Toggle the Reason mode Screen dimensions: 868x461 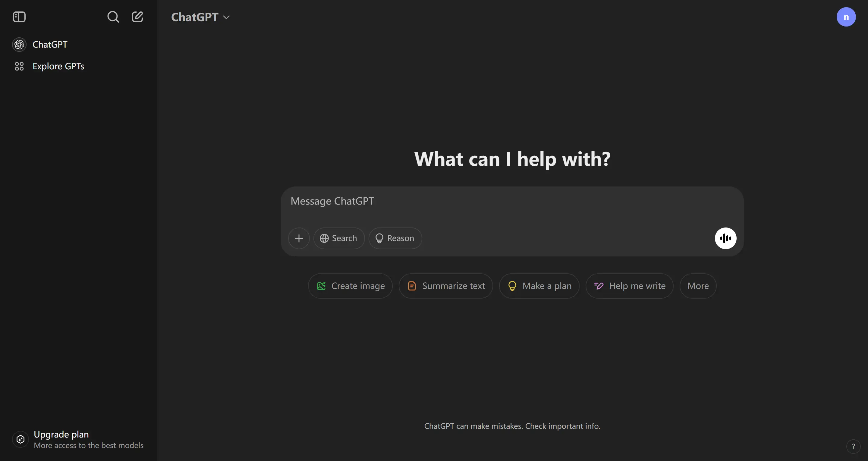coord(395,238)
